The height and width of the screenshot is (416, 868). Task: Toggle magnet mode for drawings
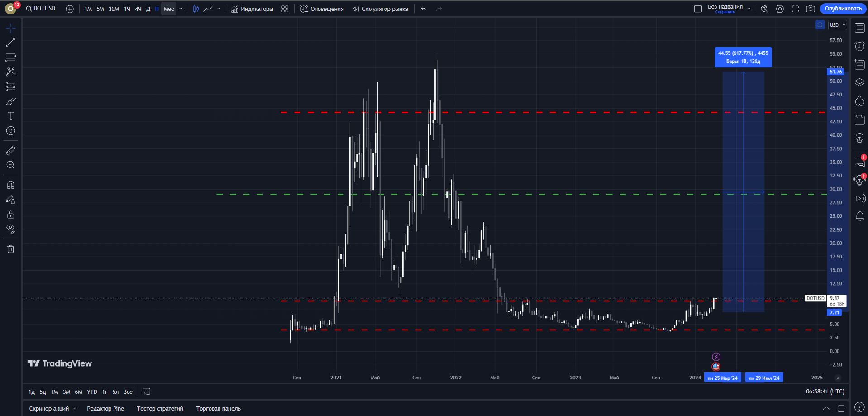(x=10, y=185)
